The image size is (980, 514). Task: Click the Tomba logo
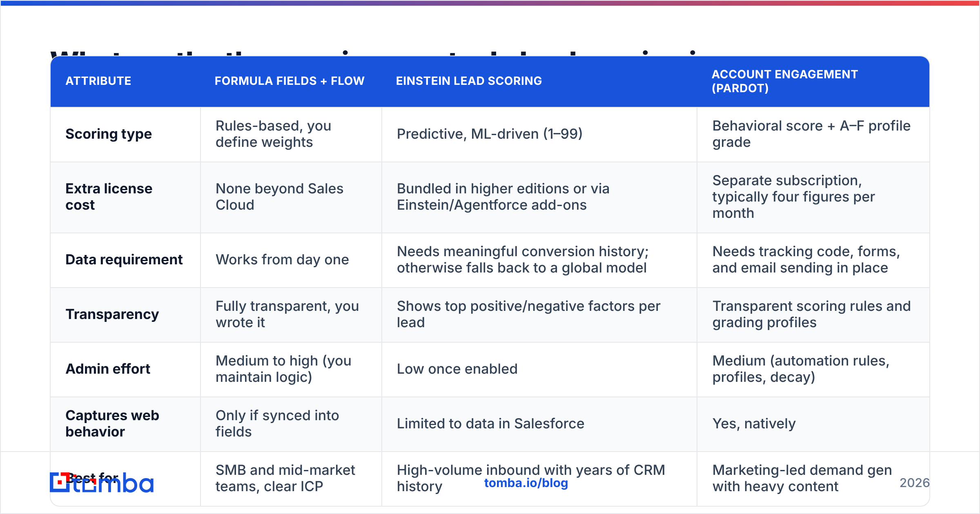tap(102, 483)
